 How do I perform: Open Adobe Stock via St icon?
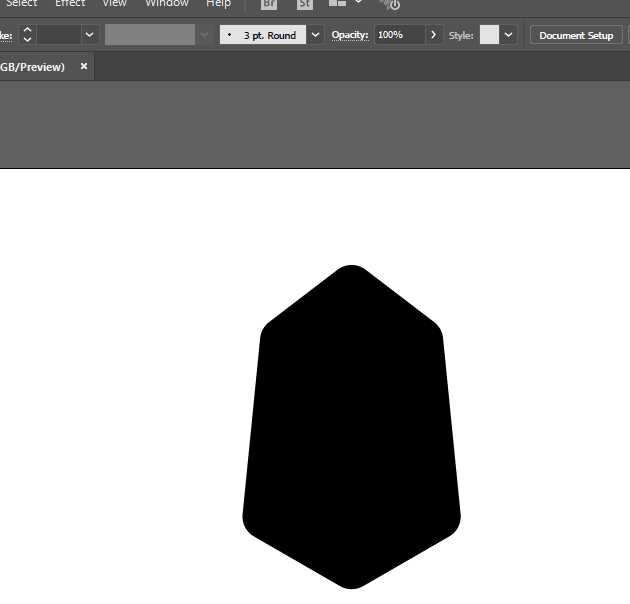[x=305, y=4]
